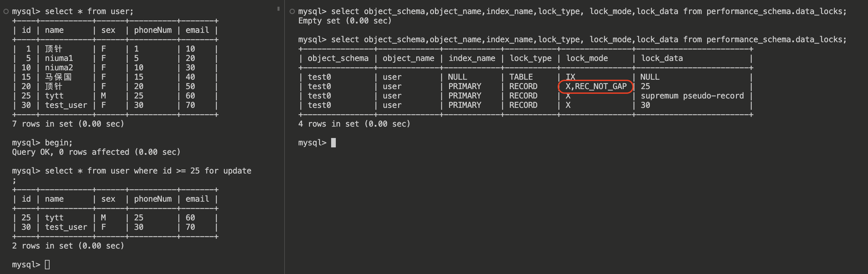
Task: Click the circle marker beside left pane's first command
Action: point(6,11)
